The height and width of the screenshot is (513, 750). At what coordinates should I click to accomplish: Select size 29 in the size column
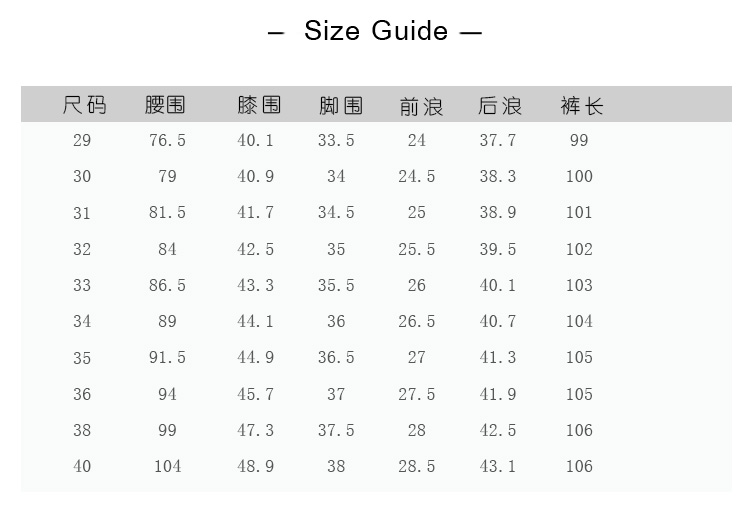(82, 141)
